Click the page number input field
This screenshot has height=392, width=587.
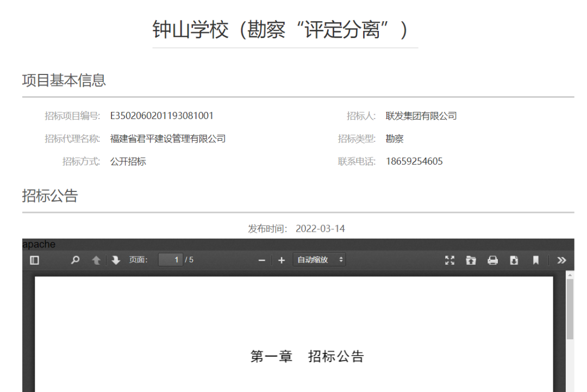[171, 260]
